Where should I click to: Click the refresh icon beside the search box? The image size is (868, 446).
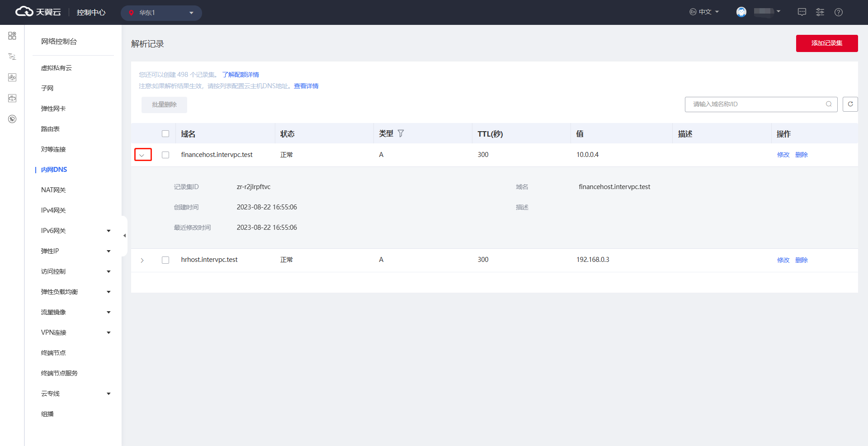pyautogui.click(x=850, y=104)
